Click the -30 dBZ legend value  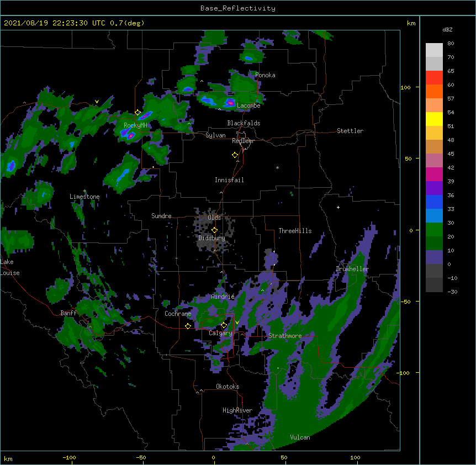point(452,292)
